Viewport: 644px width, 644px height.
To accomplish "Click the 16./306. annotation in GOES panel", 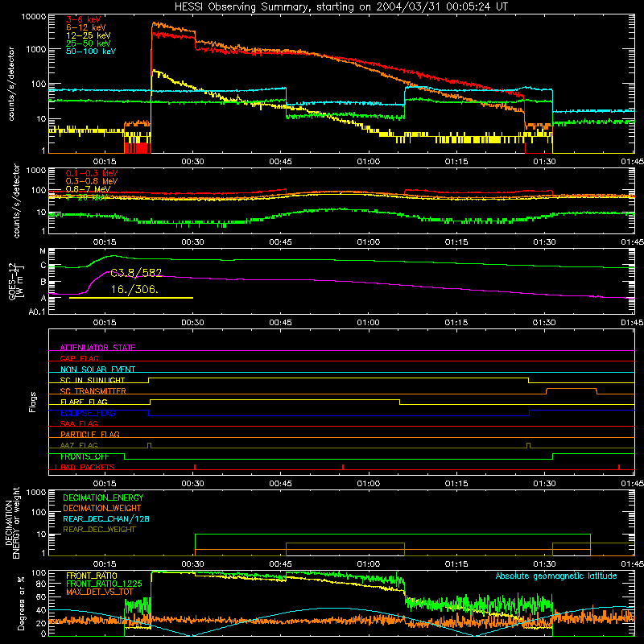I will [134, 289].
